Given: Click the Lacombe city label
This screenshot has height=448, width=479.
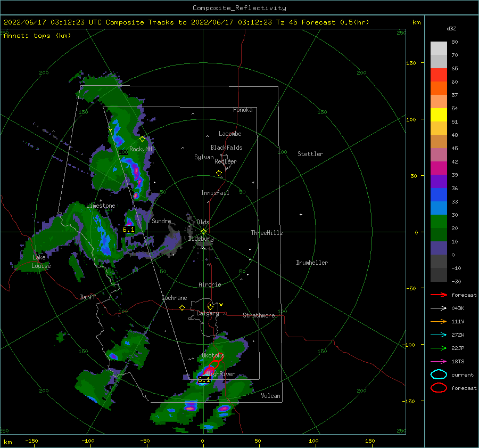Looking at the screenshot, I should 230,134.
